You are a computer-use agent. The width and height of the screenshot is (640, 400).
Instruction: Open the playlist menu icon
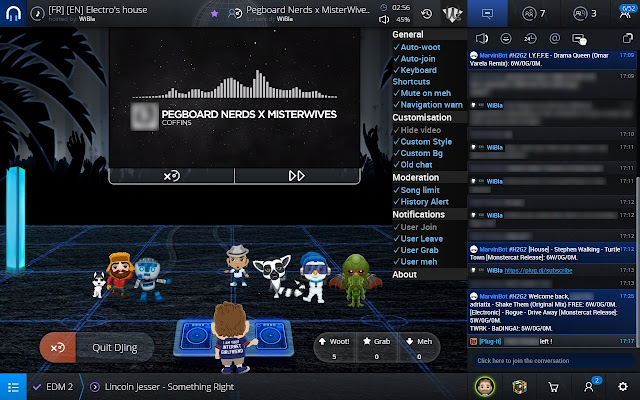point(13,387)
